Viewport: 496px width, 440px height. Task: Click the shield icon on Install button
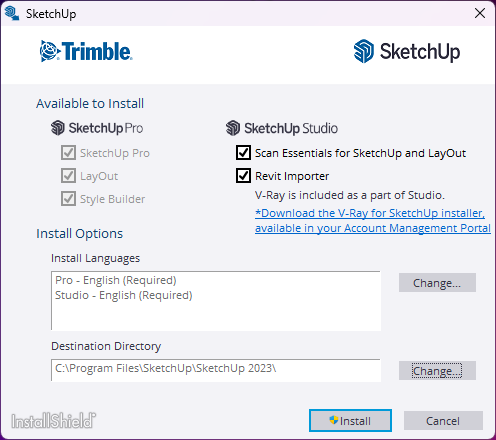tap(334, 420)
